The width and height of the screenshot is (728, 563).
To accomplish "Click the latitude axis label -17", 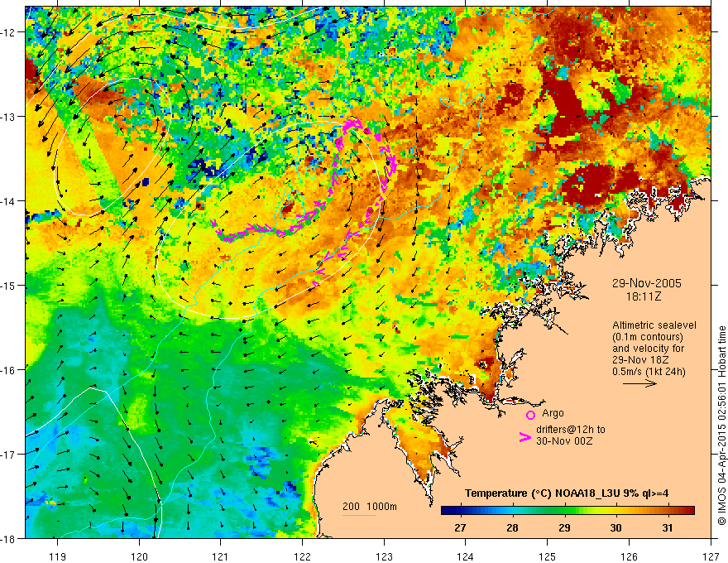I will tap(8, 455).
